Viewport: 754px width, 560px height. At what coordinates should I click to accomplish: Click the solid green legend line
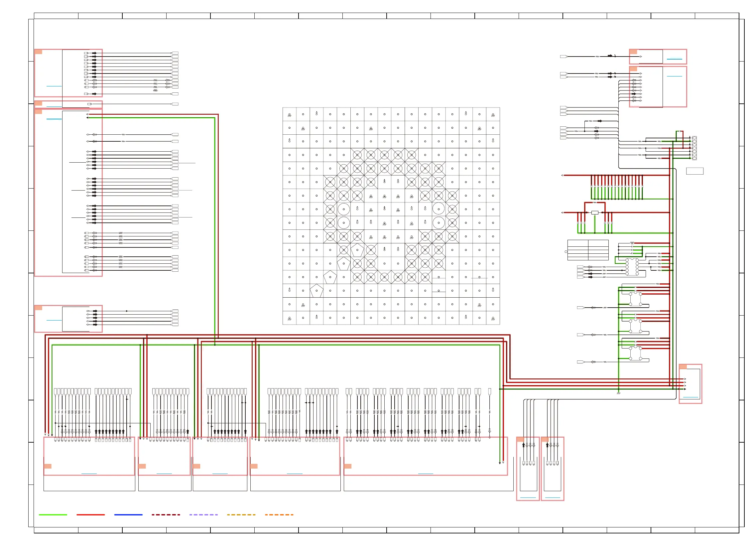tap(53, 514)
